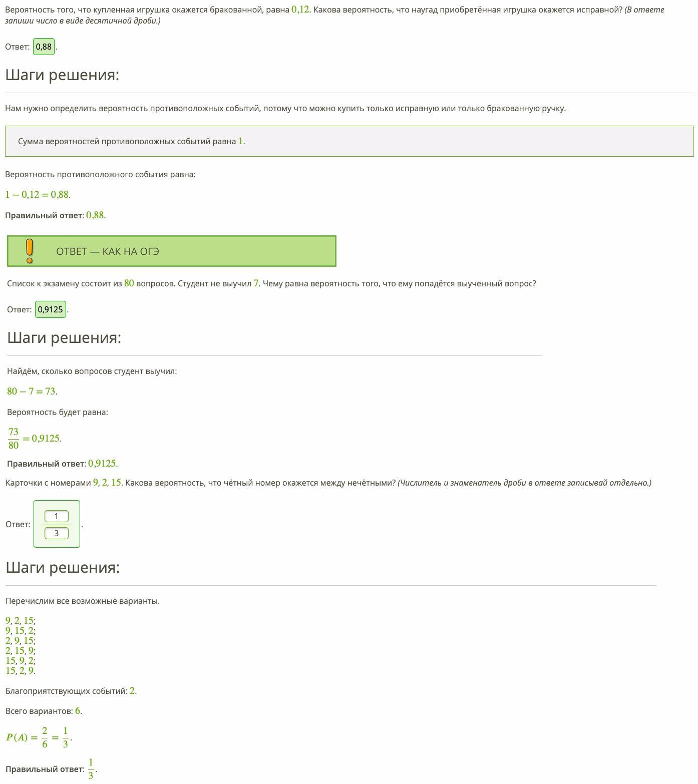
Task: Click the permutation line 15, 2, 9
Action: pyautogui.click(x=21, y=671)
